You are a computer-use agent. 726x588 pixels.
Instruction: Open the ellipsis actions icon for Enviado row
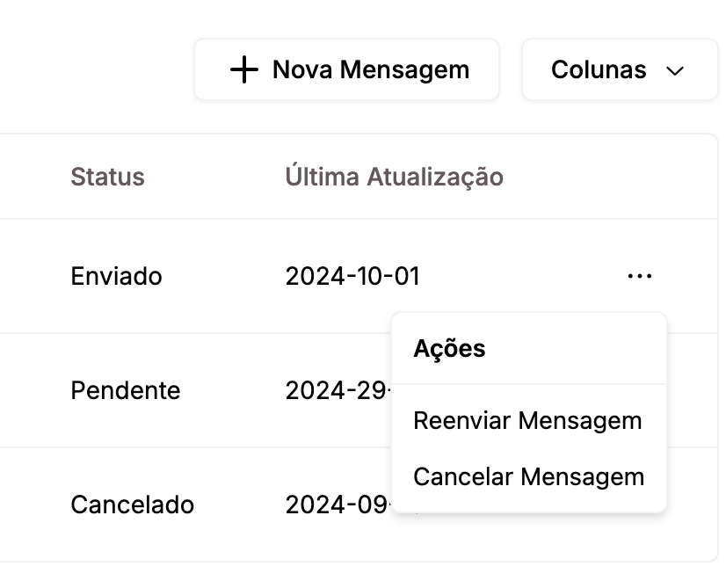point(640,275)
